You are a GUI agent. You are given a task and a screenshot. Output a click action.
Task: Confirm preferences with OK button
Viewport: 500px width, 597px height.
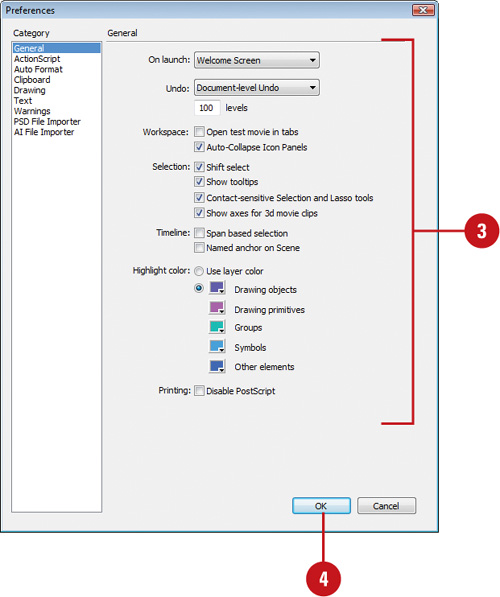coord(321,506)
